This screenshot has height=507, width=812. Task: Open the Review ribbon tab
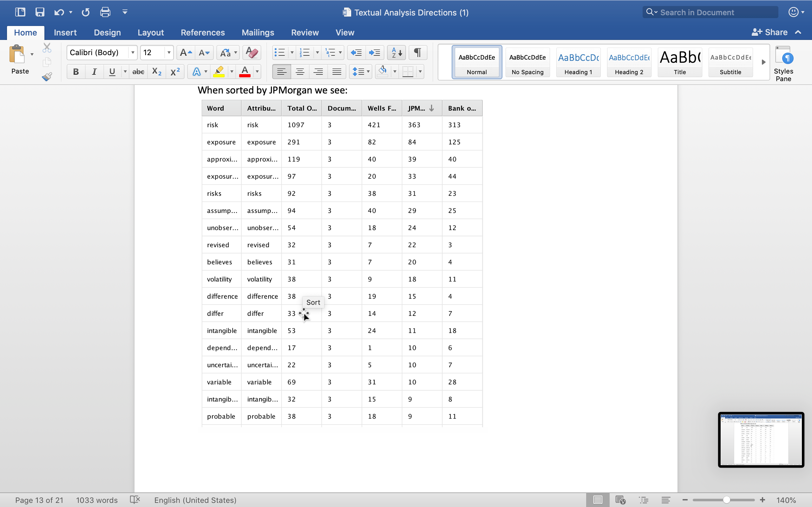coord(304,33)
